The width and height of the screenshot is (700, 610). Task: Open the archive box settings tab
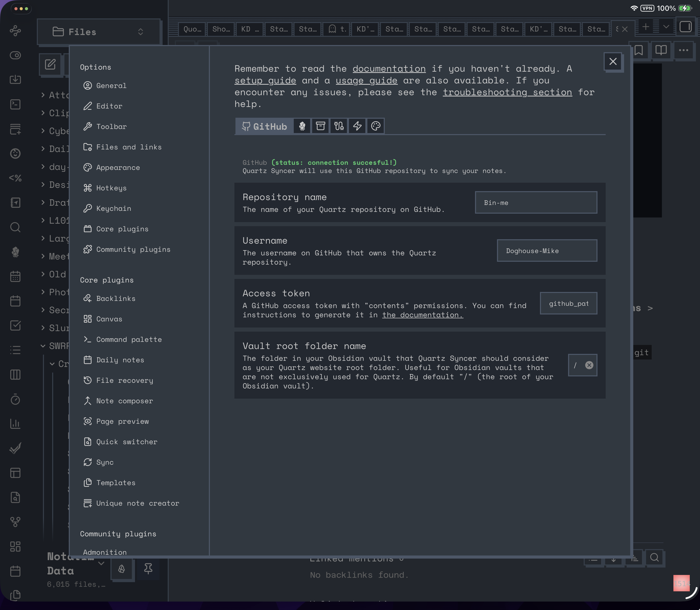click(x=320, y=126)
